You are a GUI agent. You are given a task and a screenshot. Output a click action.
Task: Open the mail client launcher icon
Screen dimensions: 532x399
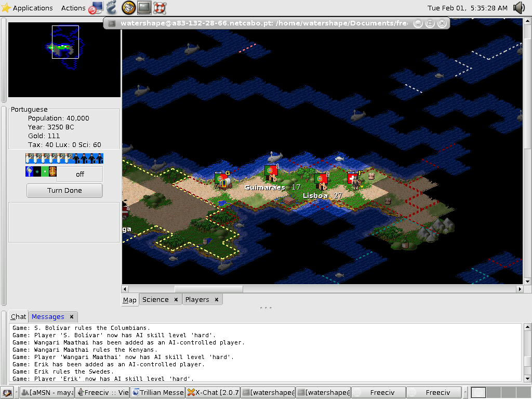(x=128, y=7)
